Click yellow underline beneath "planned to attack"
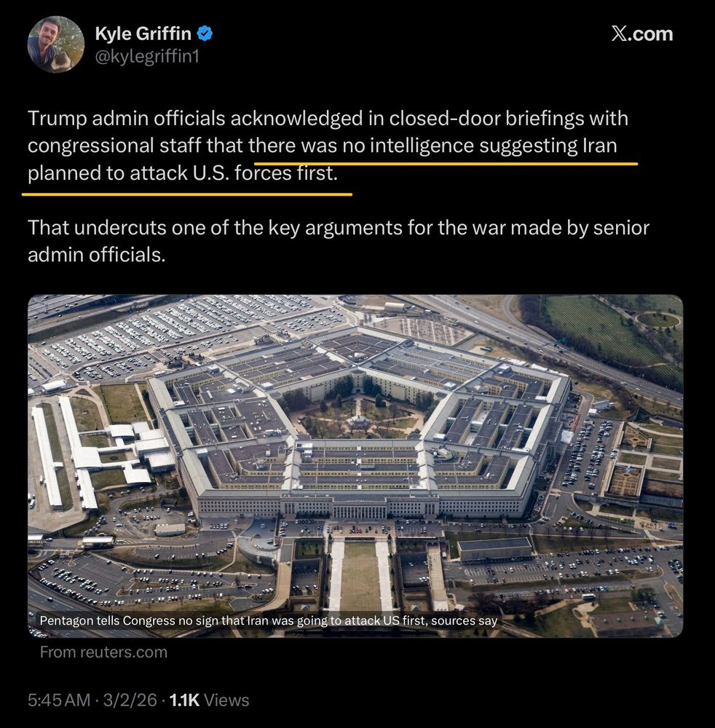This screenshot has width=715, height=728. (187, 194)
